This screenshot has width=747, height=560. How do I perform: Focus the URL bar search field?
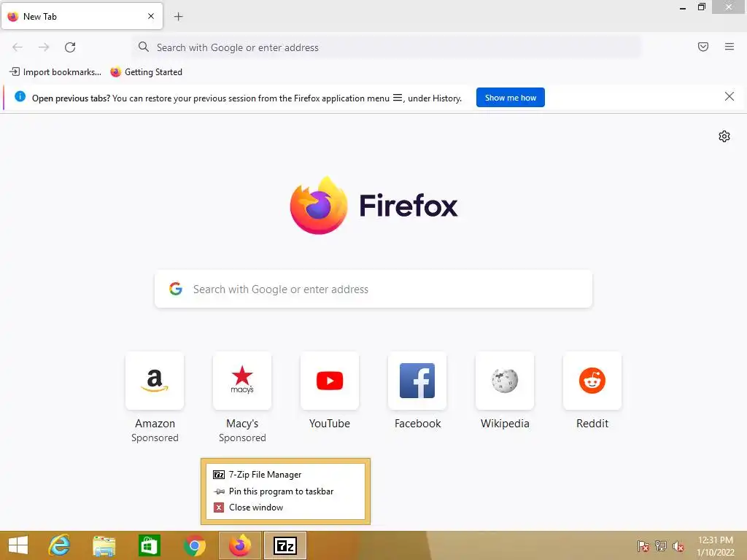point(387,47)
